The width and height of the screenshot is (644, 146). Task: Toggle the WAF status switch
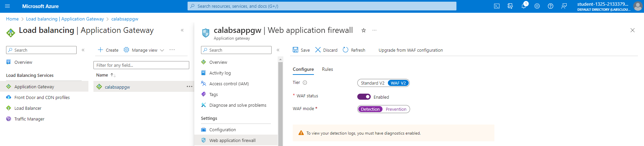coord(364,97)
